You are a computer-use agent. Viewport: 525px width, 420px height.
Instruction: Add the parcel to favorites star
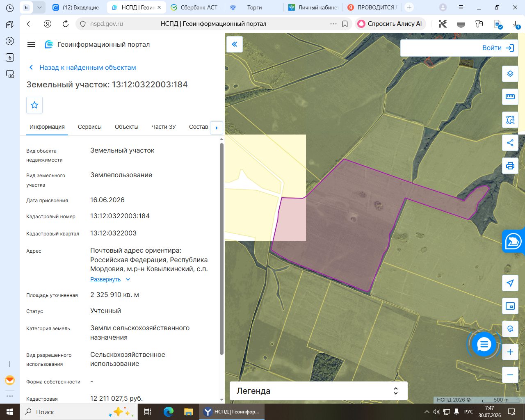tap(34, 105)
